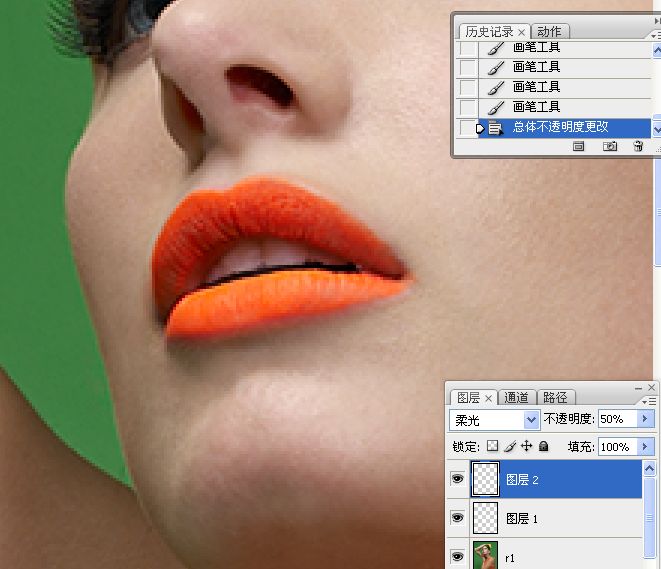
Task: Switch to the 动作 tab
Action: (x=549, y=32)
